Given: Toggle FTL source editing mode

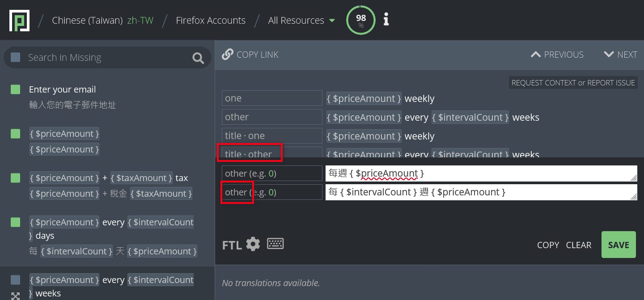Looking at the screenshot, I should (x=231, y=245).
